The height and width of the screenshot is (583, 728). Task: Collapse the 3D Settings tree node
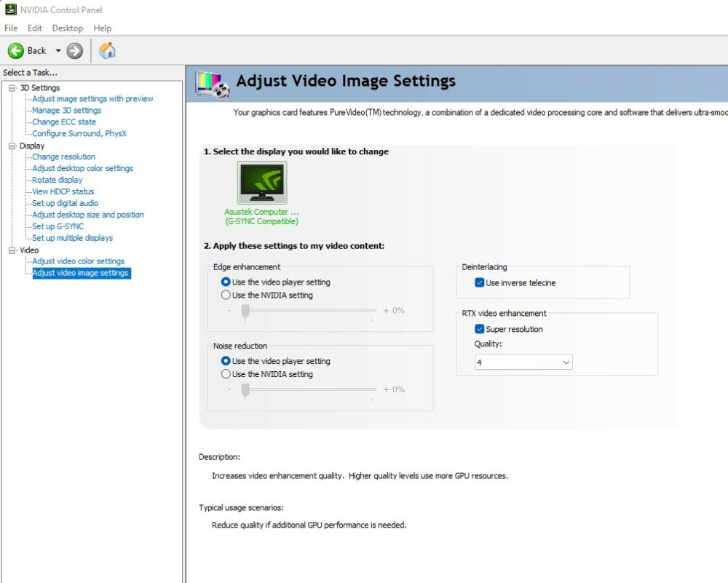click(x=12, y=88)
